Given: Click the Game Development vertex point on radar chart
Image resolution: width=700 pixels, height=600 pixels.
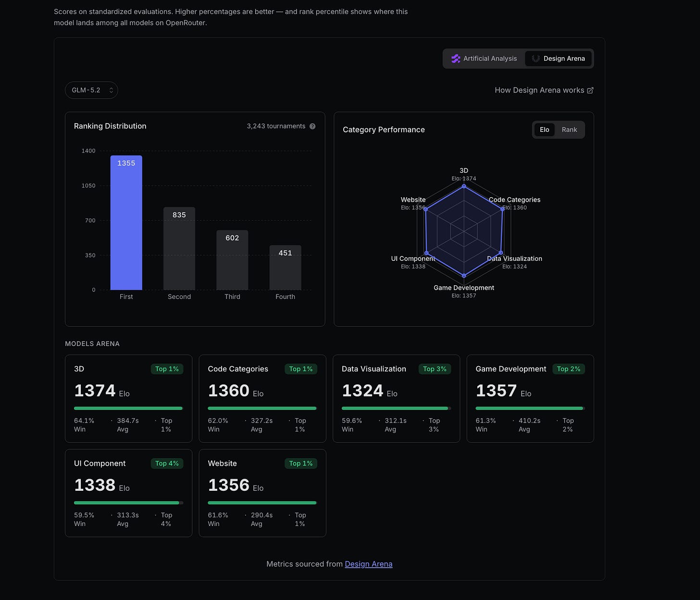Looking at the screenshot, I should 464,276.
